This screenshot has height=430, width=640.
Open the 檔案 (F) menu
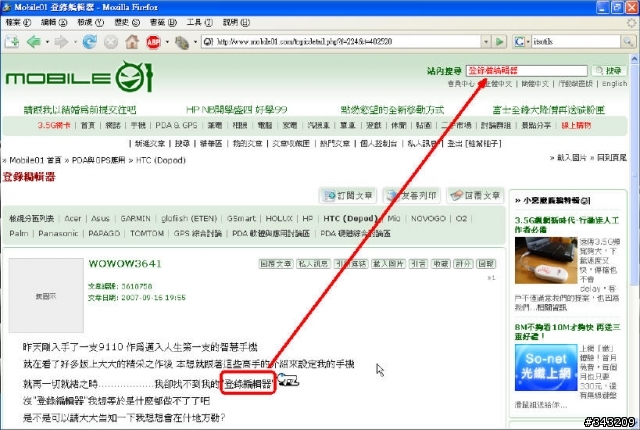18,22
